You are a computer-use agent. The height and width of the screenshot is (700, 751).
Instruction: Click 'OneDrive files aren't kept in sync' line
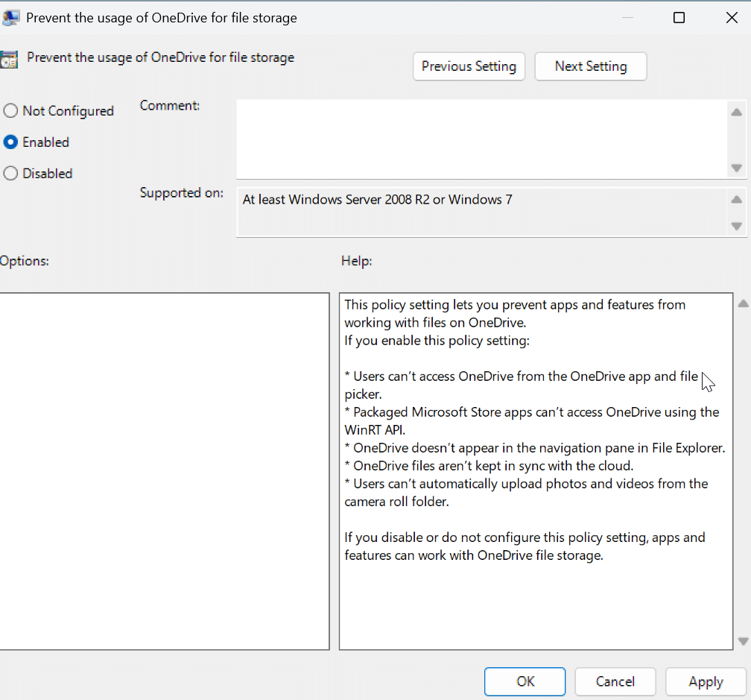489,466
